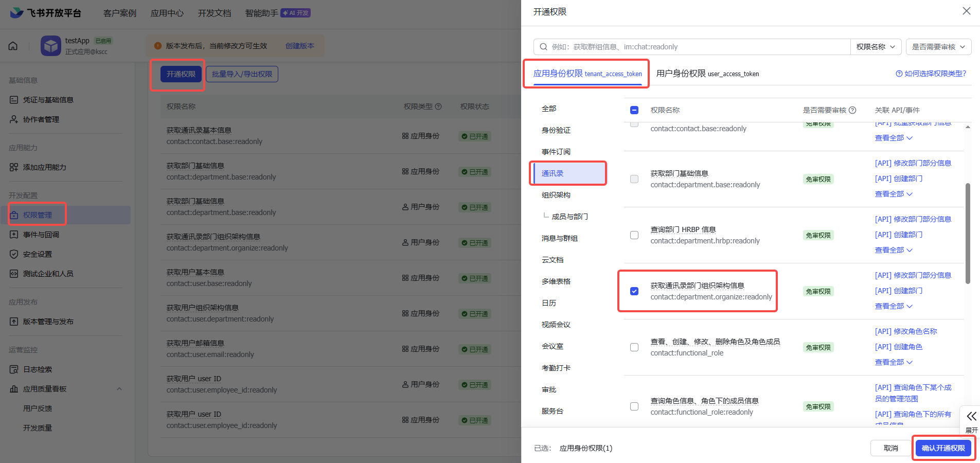Select 多维表格 category
980x463 pixels.
tap(556, 281)
